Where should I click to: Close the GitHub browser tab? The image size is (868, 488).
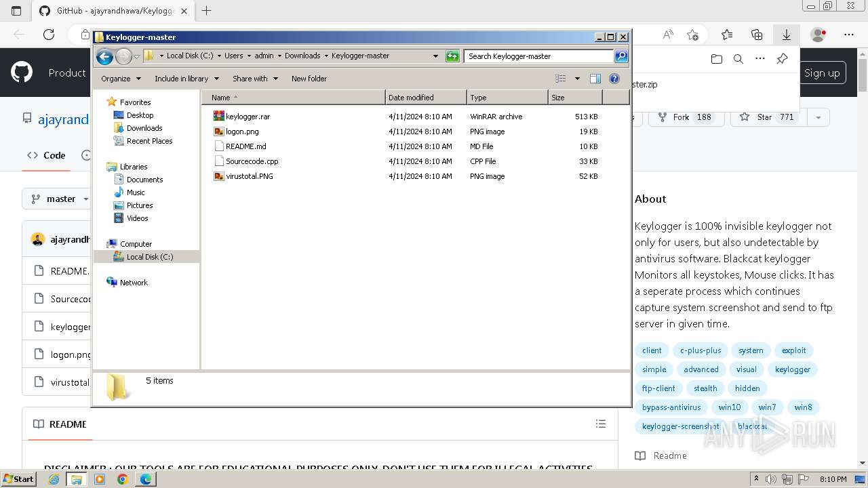(x=184, y=11)
